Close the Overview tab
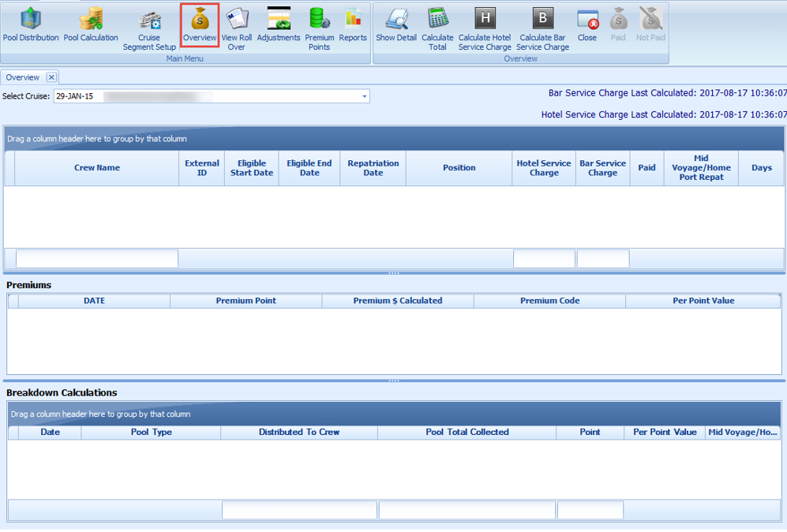The image size is (787, 532). tap(51, 77)
